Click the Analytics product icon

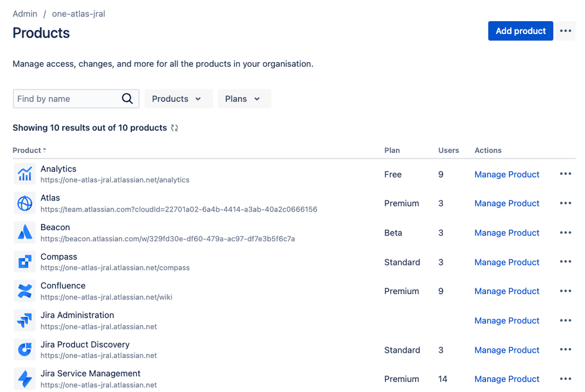click(25, 174)
